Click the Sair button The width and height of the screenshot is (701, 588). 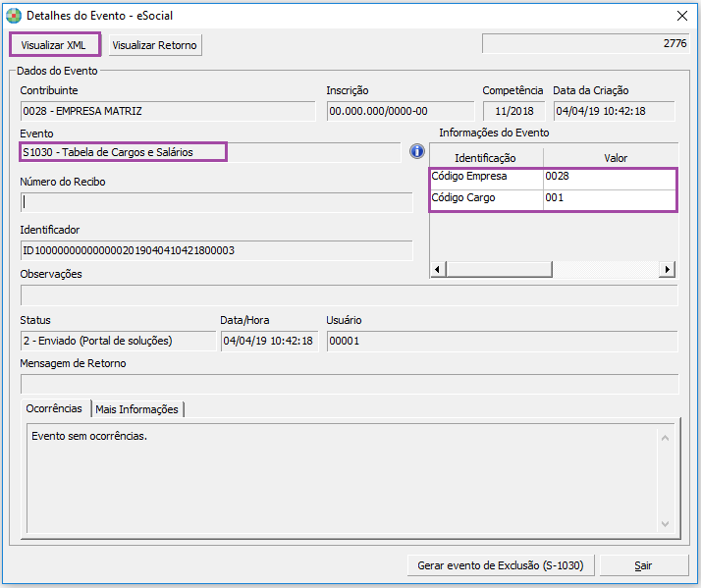(643, 565)
